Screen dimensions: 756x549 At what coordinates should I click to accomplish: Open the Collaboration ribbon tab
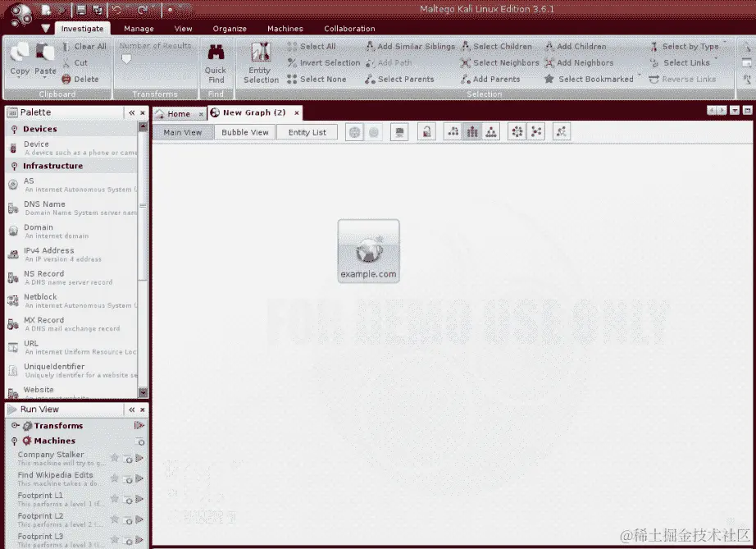pyautogui.click(x=349, y=29)
